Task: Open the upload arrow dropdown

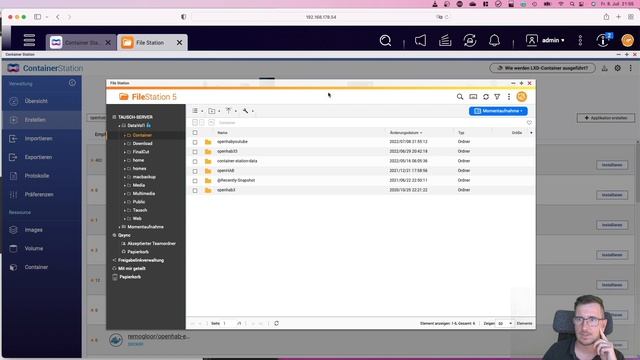Action: click(231, 111)
